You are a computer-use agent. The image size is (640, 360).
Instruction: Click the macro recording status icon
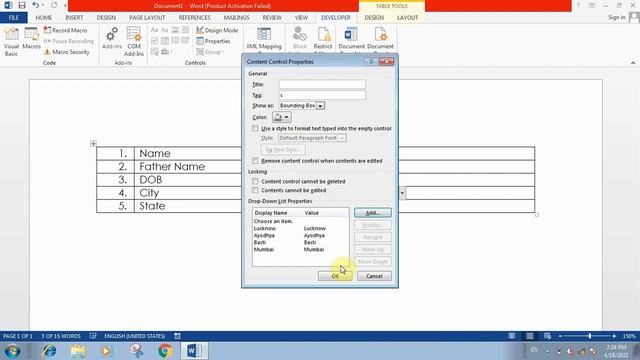[x=177, y=336]
